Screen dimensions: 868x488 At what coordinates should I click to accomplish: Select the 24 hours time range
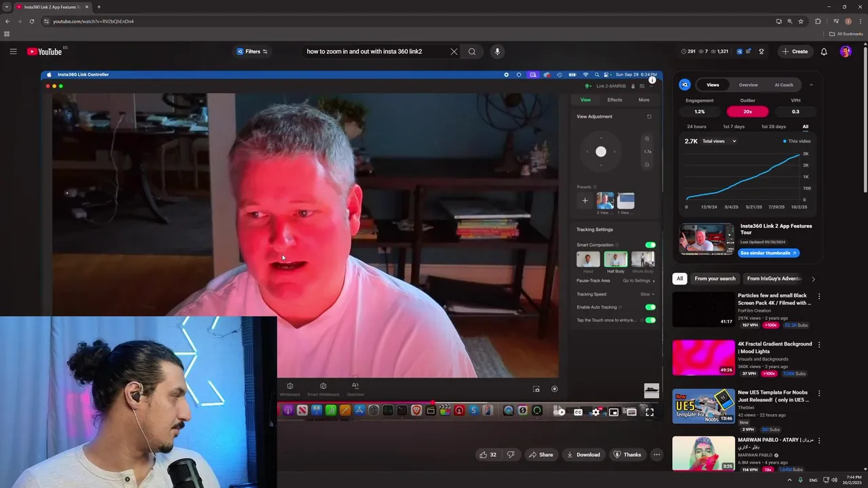(696, 127)
